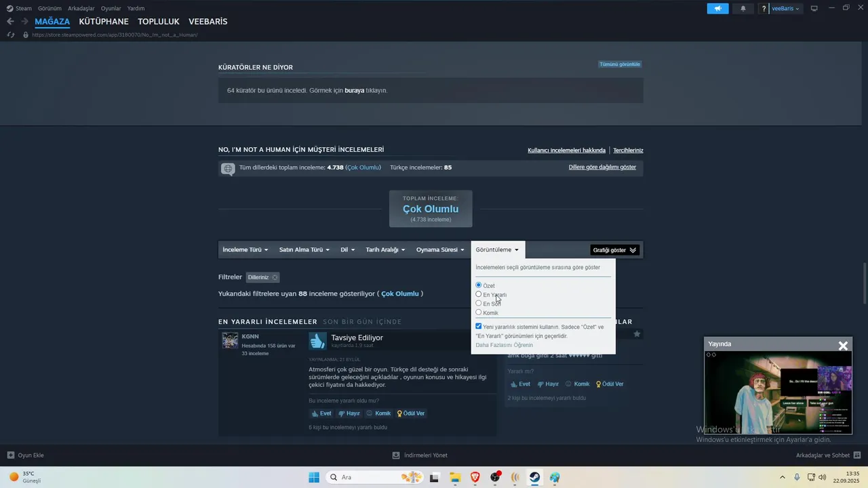The height and width of the screenshot is (488, 868).
Task: Go back with the left arrow
Action: pos(10,21)
